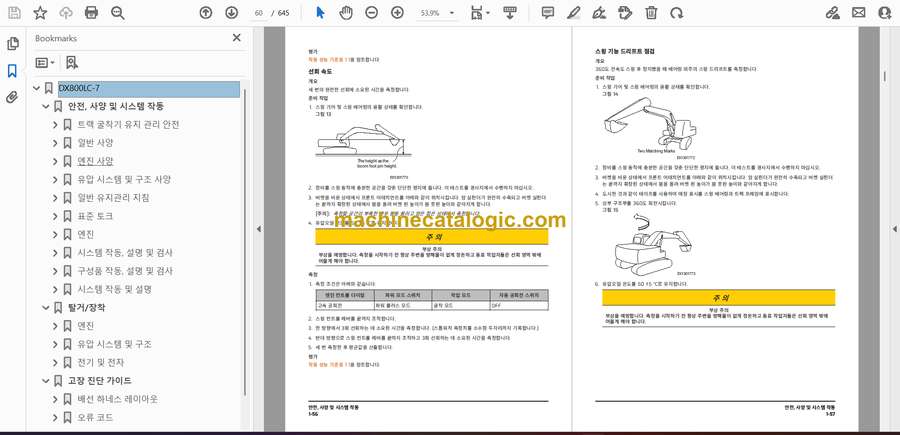The height and width of the screenshot is (435, 900).
Task: Open the Find text magnifier tool
Action: [x=118, y=13]
